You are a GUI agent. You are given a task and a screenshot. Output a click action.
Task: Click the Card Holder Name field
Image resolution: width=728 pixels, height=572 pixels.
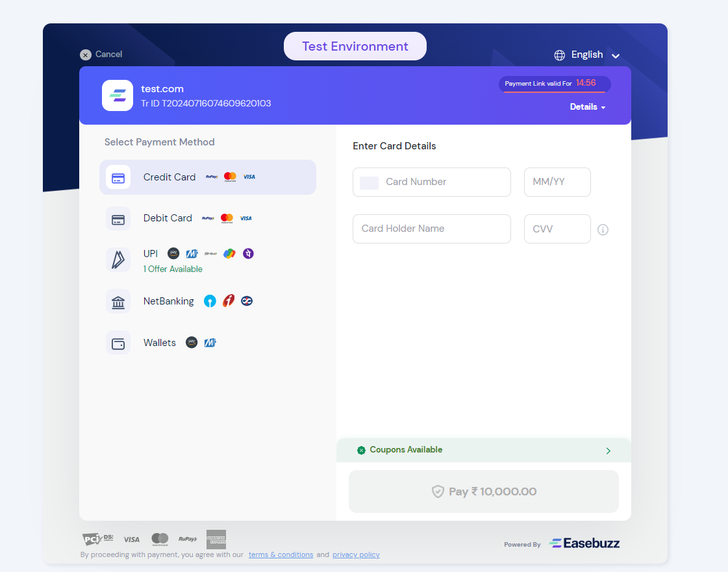tap(432, 229)
